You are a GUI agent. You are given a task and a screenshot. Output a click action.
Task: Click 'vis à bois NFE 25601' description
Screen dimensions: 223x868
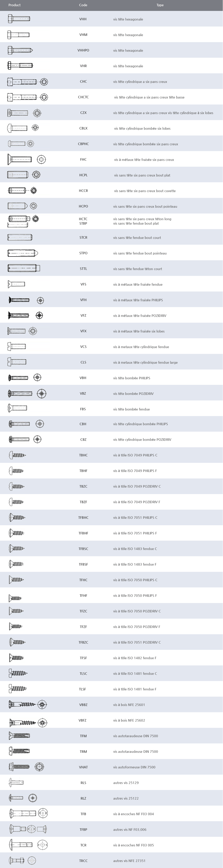click(x=129, y=705)
